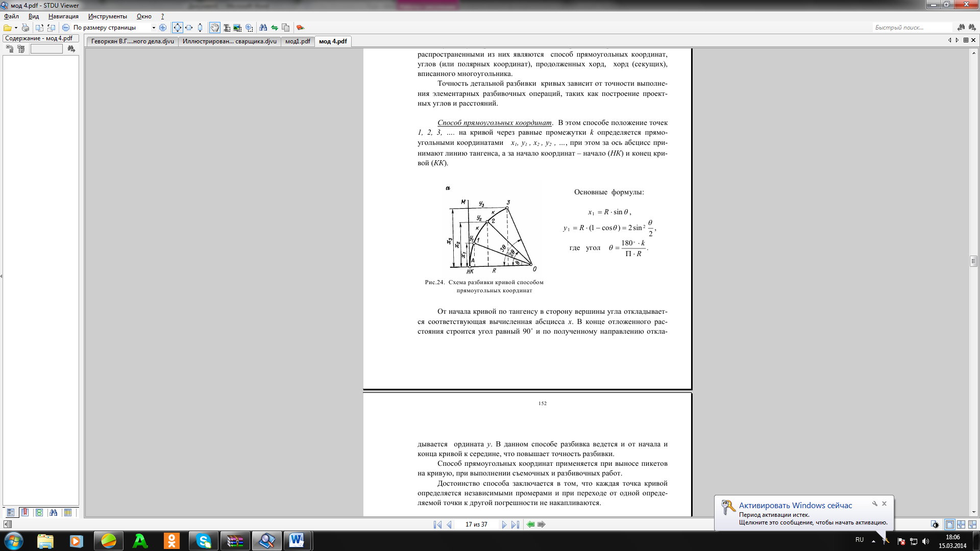The image size is (980, 551).
Task: Click the expand contents tree icon
Action: tap(10, 49)
